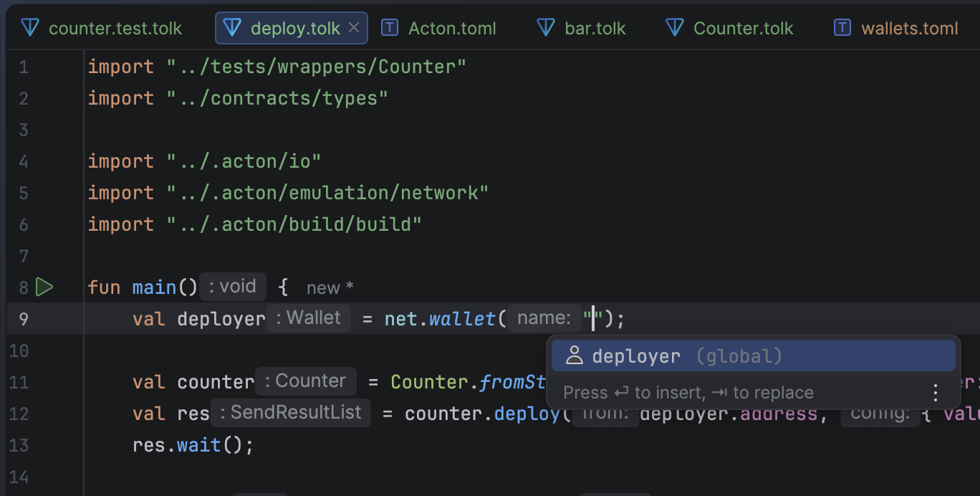Click the tests/wrappers/Counter import path
The width and height of the screenshot is (980, 496).
click(316, 67)
